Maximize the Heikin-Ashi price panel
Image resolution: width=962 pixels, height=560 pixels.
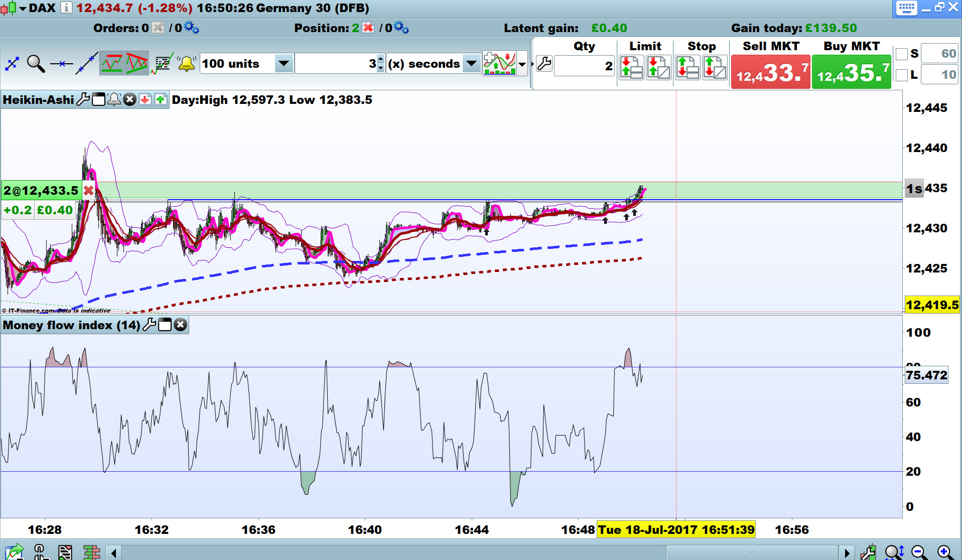click(98, 99)
